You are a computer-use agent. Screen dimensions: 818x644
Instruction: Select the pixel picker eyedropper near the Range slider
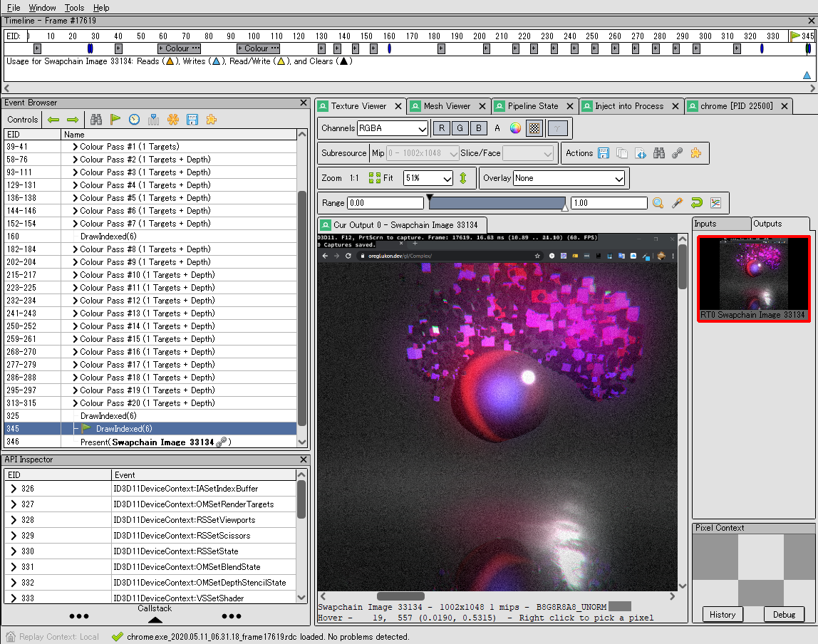point(677,203)
